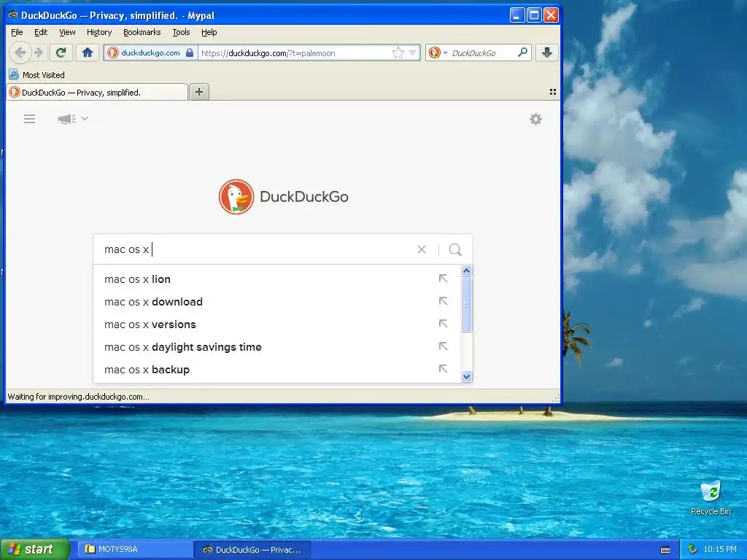Click the fill arrow beside 'mac os x lion'

pos(443,278)
